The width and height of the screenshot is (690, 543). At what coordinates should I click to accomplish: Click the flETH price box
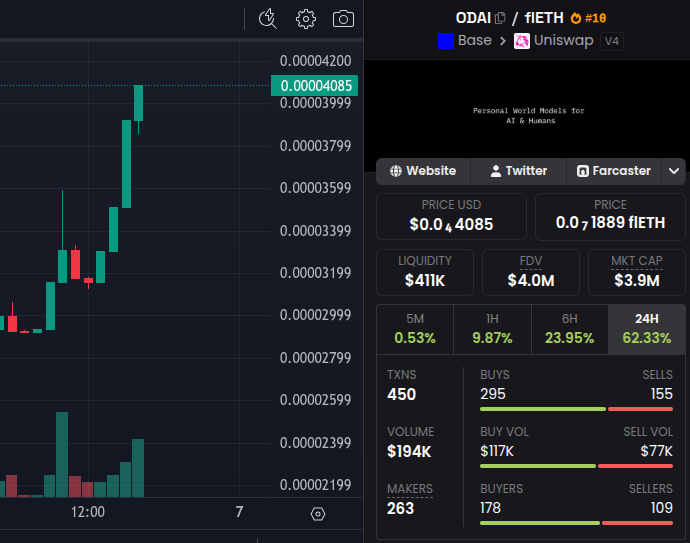point(610,216)
